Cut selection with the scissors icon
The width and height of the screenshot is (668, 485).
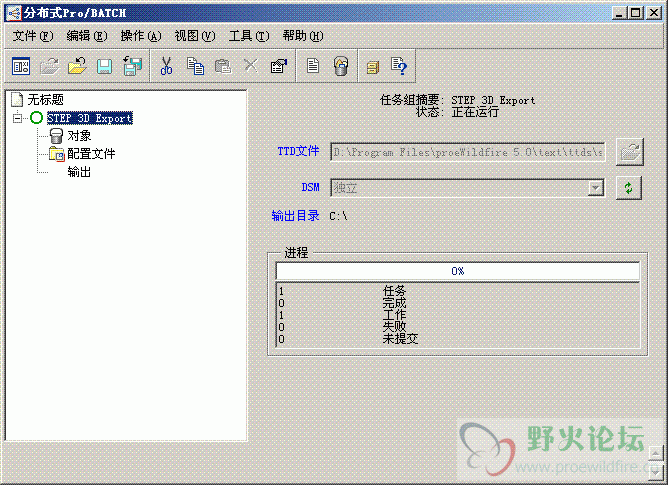click(x=166, y=66)
